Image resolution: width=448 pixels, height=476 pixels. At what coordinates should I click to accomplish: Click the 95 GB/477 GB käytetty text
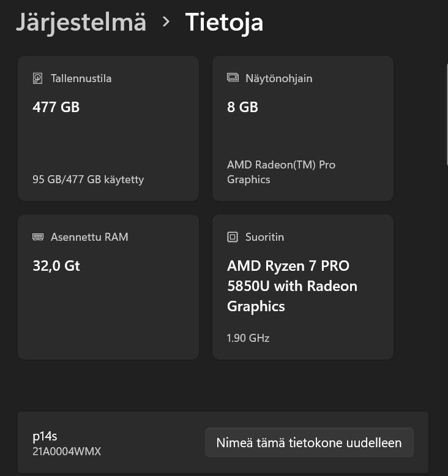coord(88,179)
